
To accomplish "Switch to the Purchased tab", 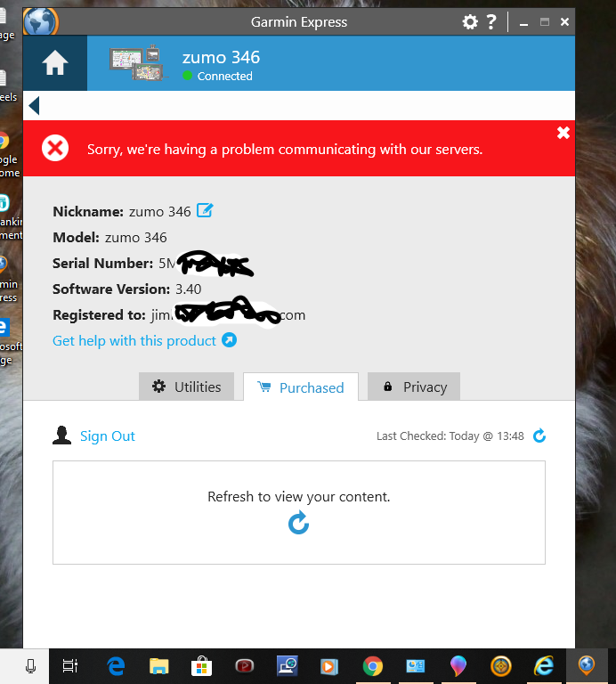I will [301, 387].
